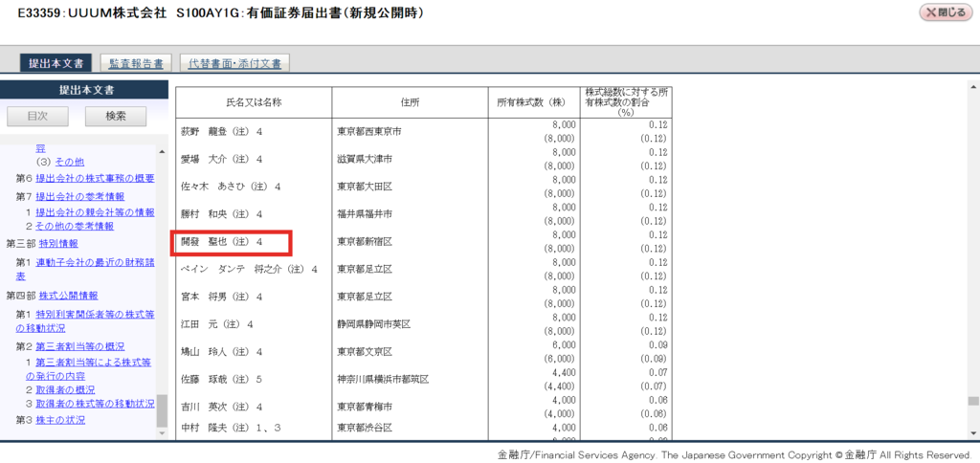Select address 東京都青梅市
The width and height of the screenshot is (980, 463).
click(x=363, y=407)
